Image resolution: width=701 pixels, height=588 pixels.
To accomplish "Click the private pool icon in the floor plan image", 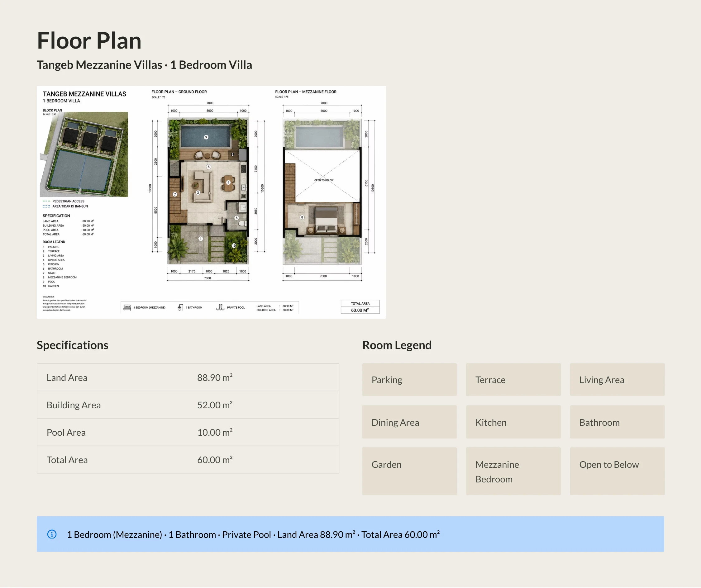I will 220,307.
